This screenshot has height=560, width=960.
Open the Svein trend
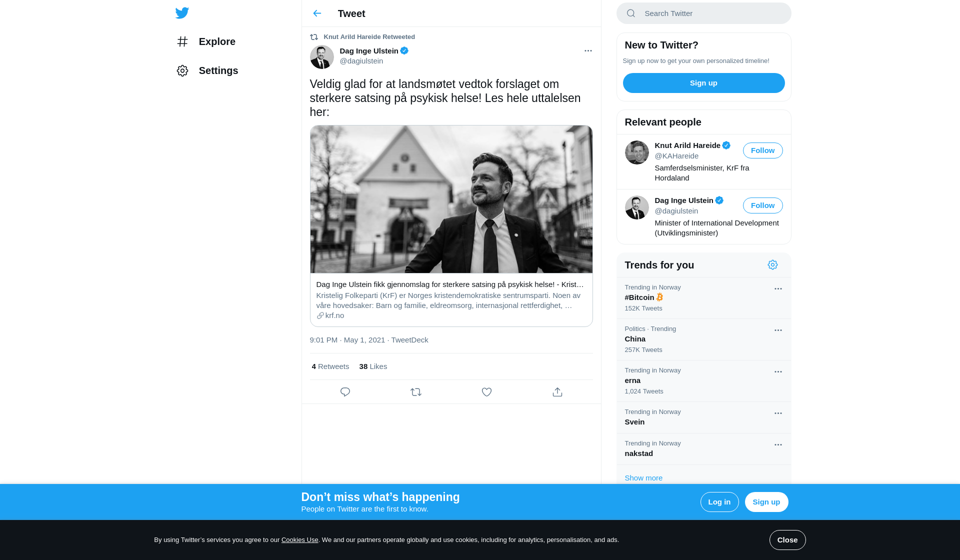[704, 417]
